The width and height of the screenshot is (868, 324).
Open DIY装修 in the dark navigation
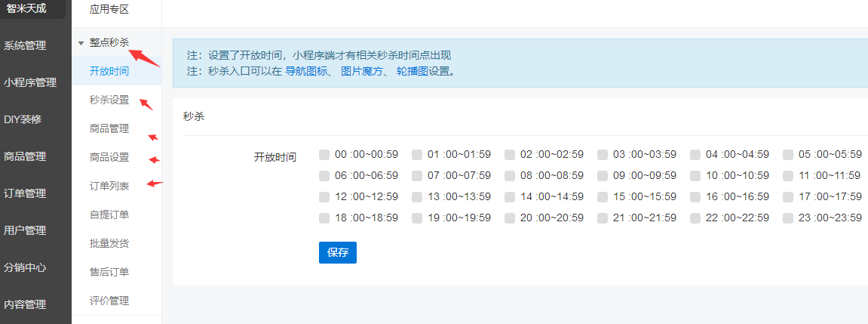[x=23, y=119]
